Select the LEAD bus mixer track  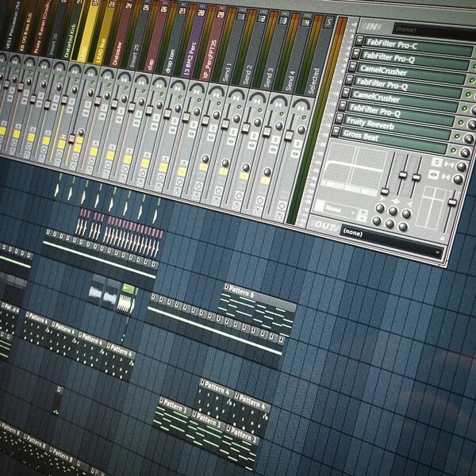click(x=103, y=33)
